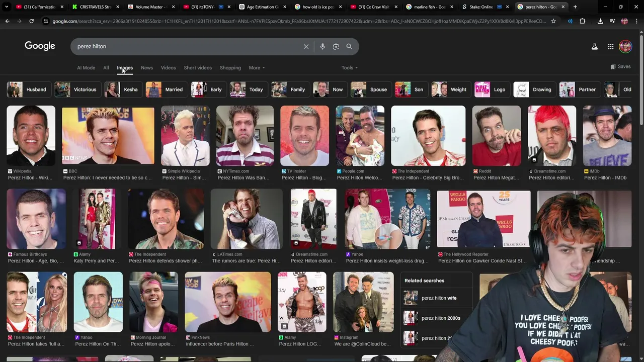This screenshot has width=644, height=362.
Task: Reload the page
Action: click(x=31, y=21)
